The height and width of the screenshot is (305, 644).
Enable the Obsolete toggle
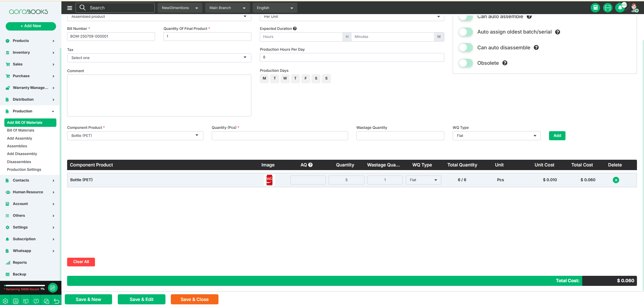tap(466, 63)
